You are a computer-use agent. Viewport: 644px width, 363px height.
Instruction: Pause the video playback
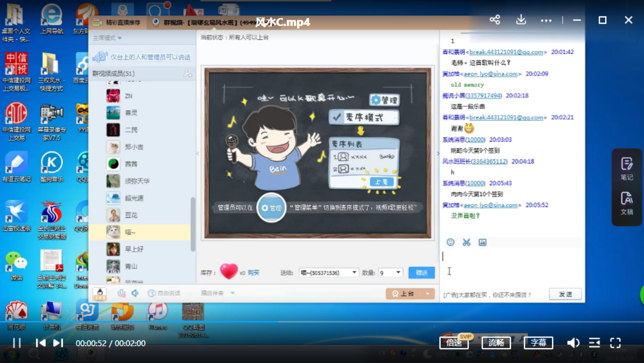[x=17, y=343]
